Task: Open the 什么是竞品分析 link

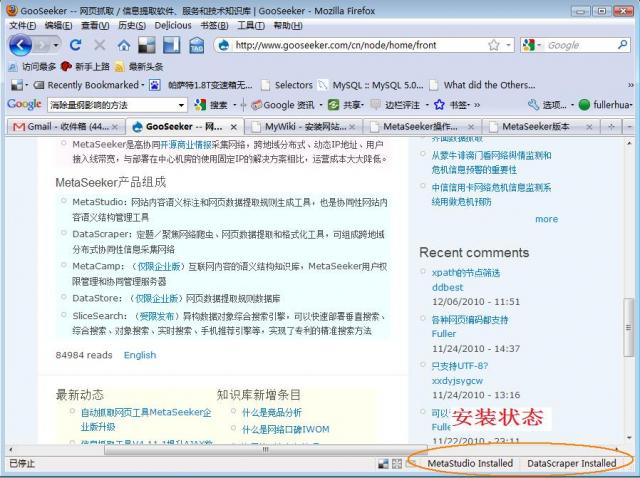Action: (x=272, y=412)
